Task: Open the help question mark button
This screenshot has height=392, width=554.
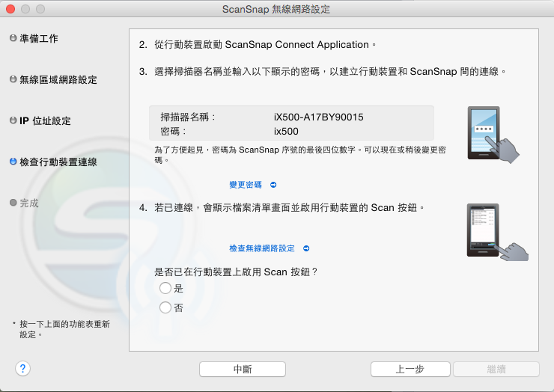Action: coord(22,369)
